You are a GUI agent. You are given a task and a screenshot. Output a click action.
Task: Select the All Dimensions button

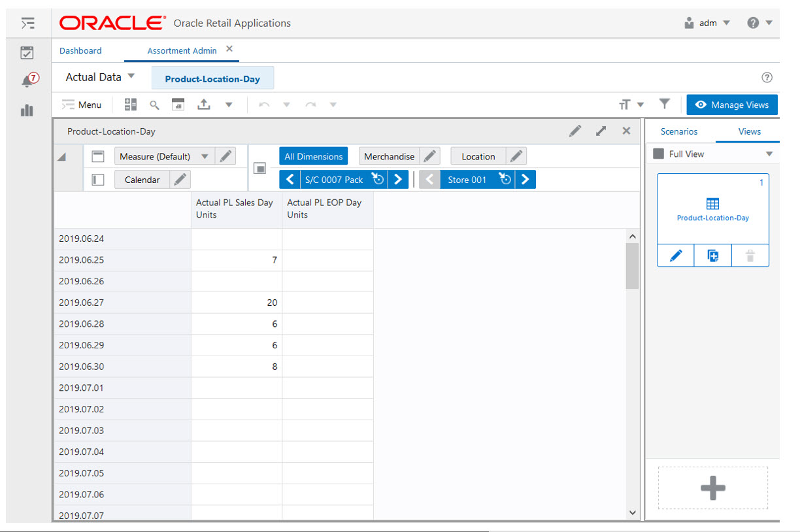coord(314,157)
